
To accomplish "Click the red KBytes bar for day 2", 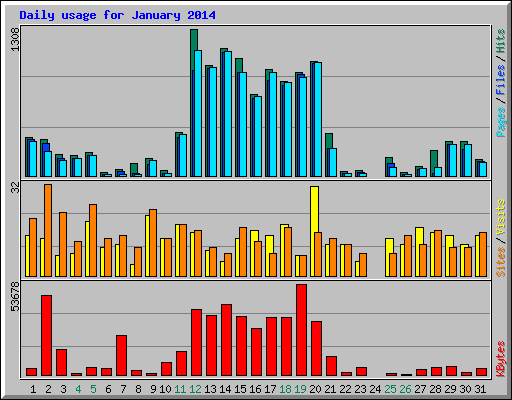I will coord(46,336).
